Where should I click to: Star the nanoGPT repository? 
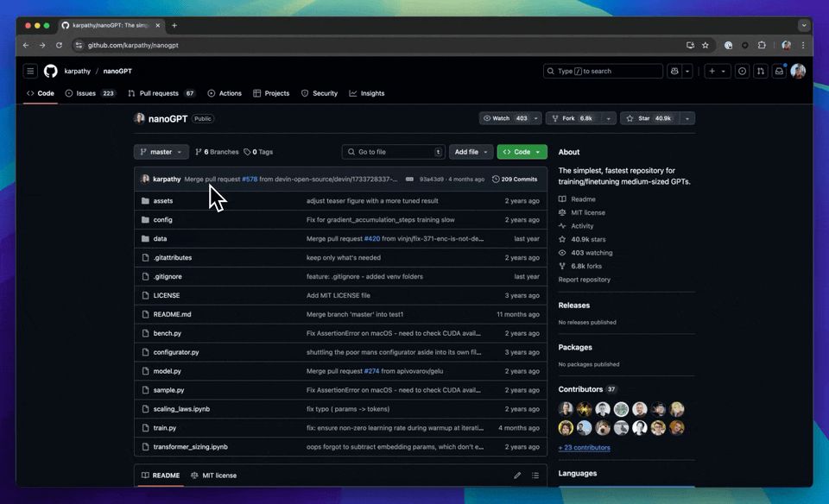coord(652,118)
